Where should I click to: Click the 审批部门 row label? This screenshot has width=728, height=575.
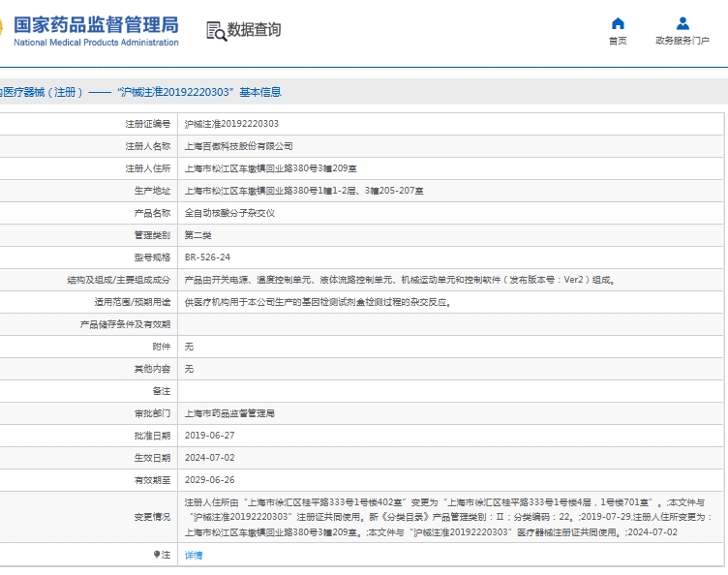pyautogui.click(x=152, y=413)
